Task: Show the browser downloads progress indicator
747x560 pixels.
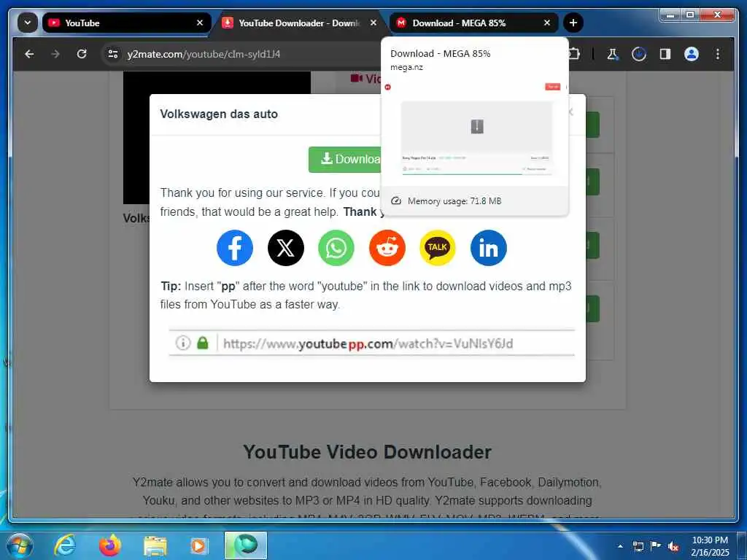Action: pos(639,54)
